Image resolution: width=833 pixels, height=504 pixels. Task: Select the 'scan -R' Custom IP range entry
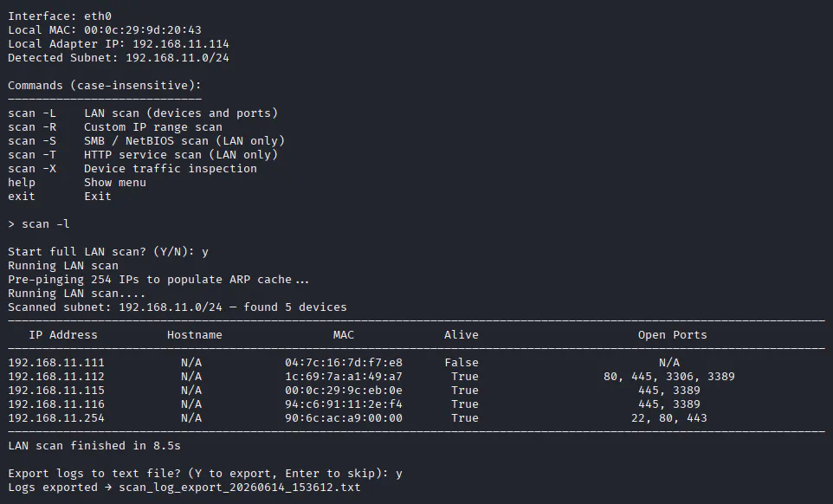click(x=115, y=127)
